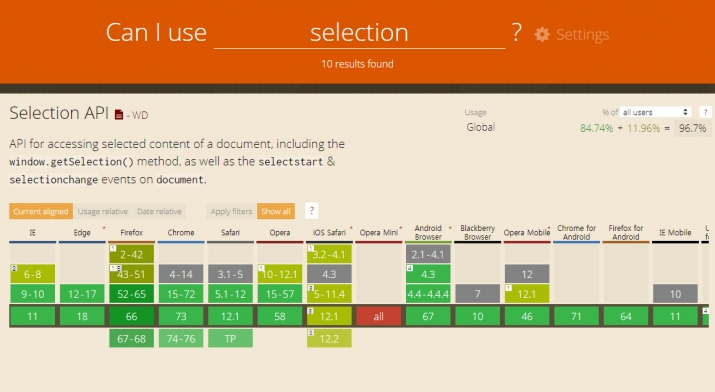This screenshot has height=392, width=715.
Task: Select the Firefox 66 current cell
Action: click(x=131, y=316)
